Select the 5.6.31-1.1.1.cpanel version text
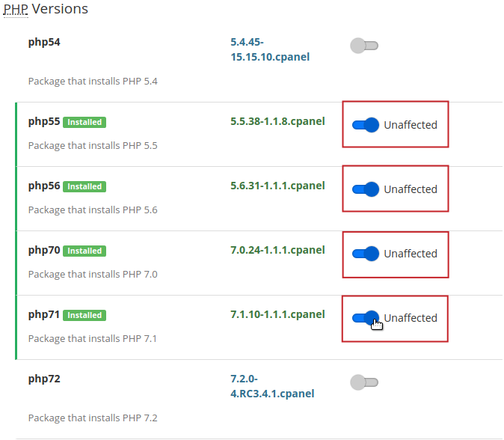 point(277,185)
